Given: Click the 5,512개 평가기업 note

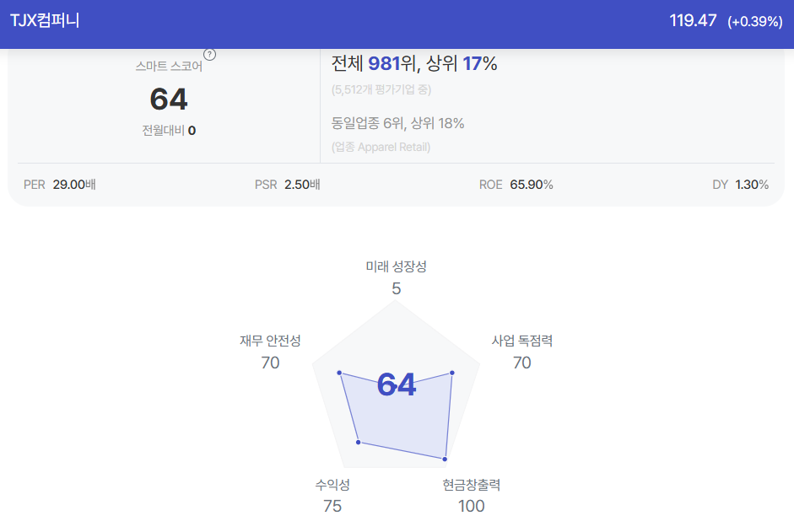Looking at the screenshot, I should coord(381,89).
